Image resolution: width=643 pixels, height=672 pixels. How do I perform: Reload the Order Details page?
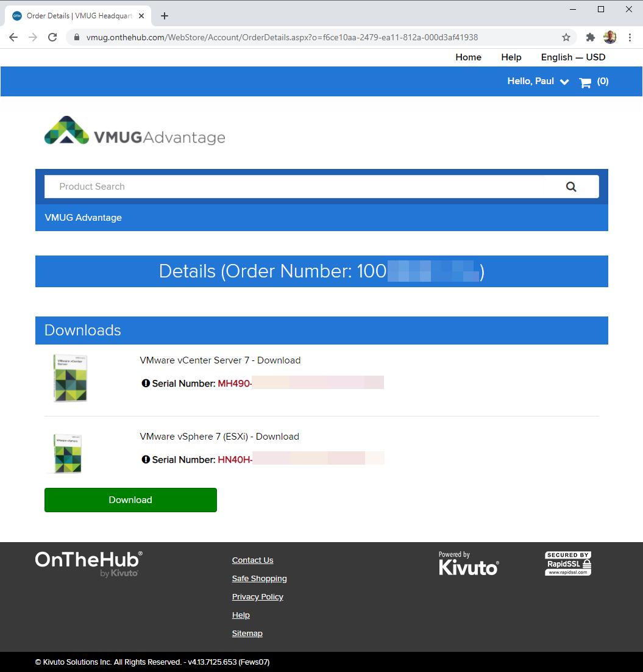coord(52,37)
